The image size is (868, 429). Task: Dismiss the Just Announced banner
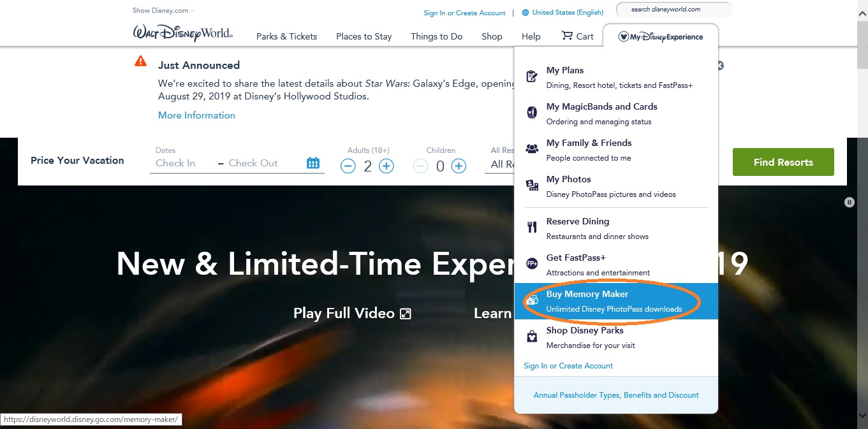[720, 66]
